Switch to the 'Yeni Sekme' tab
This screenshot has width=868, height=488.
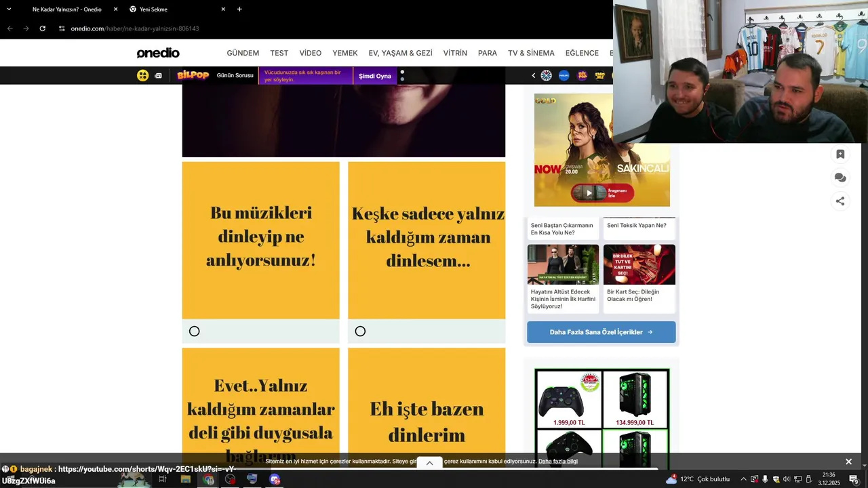tap(176, 9)
